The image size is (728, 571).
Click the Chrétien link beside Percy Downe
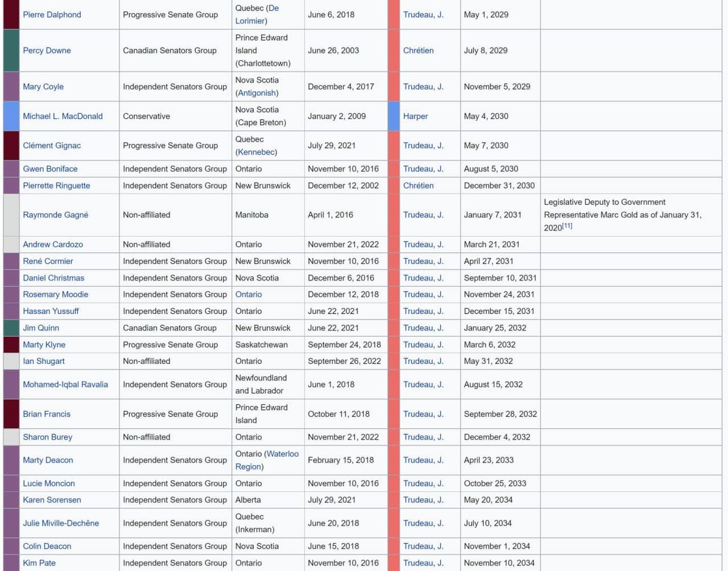point(418,51)
